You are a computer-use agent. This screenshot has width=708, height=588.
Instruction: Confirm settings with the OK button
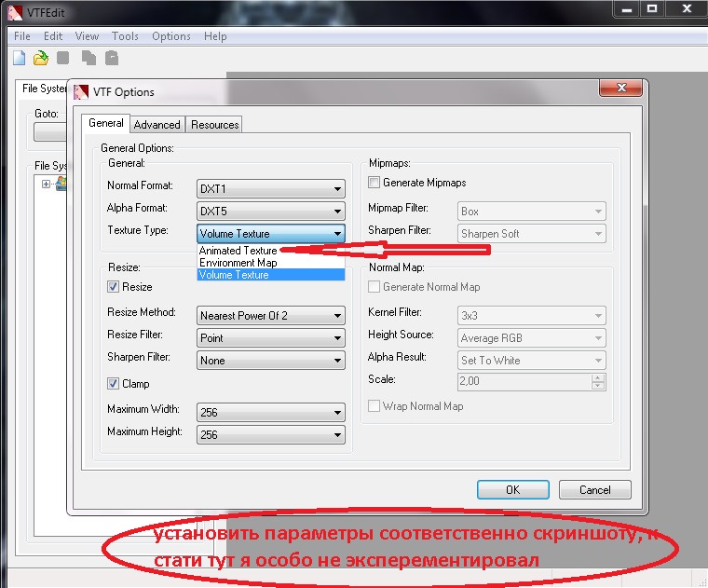513,489
